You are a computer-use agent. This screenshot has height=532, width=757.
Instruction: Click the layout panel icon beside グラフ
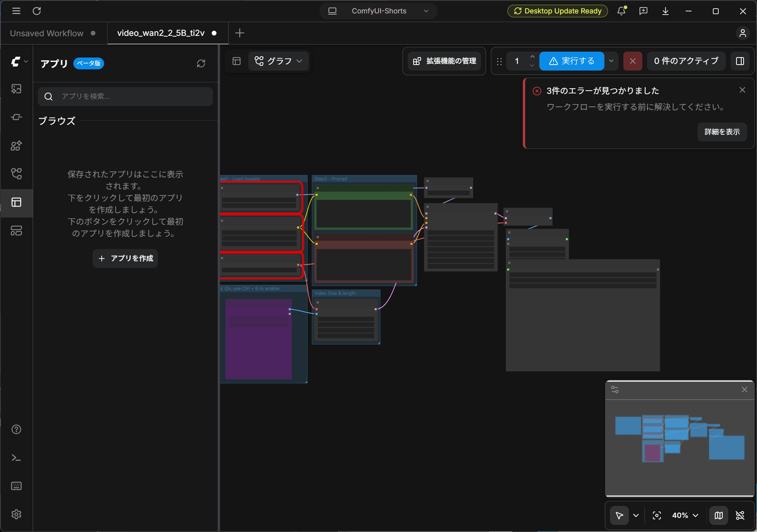237,61
